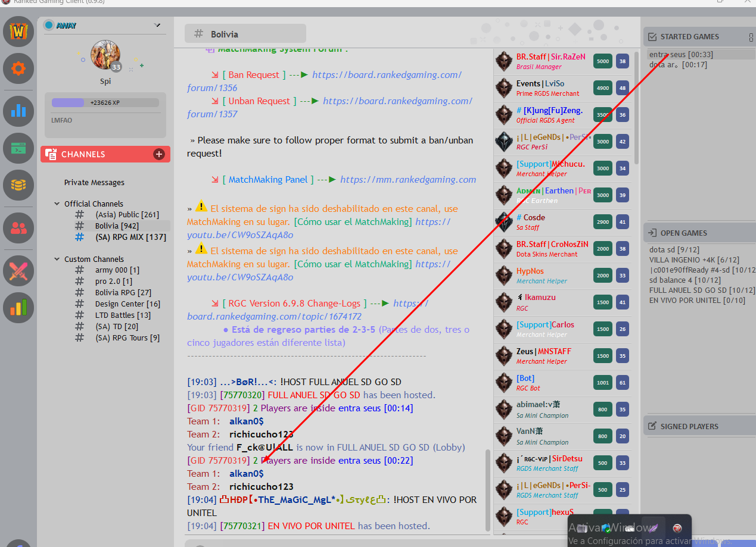Collapse the Custom Channels group
Screen dimensions: 756x547
pos(57,259)
